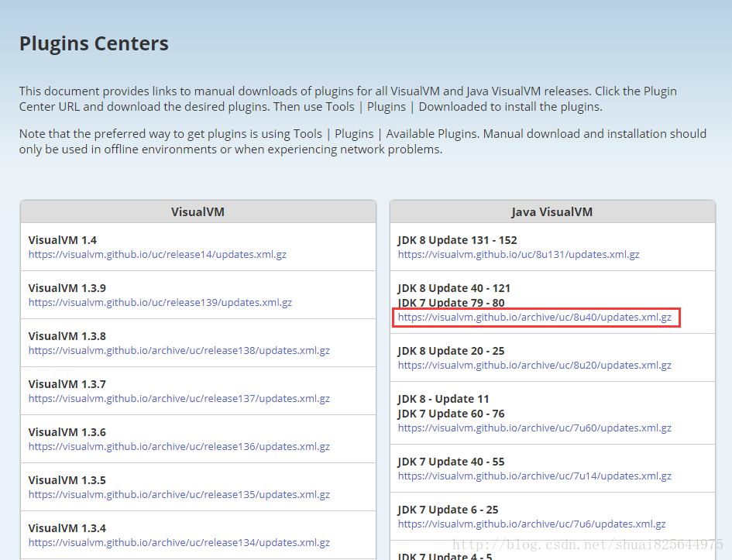Click the 'VisualVM 1.3.5' title text
Viewport: 732px width, 560px height.
(x=67, y=481)
